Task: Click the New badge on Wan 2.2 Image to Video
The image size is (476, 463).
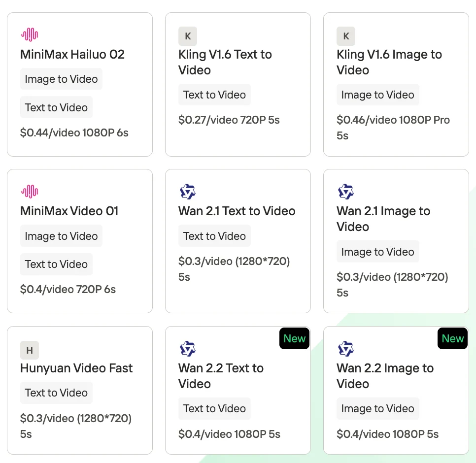Action: 453,338
